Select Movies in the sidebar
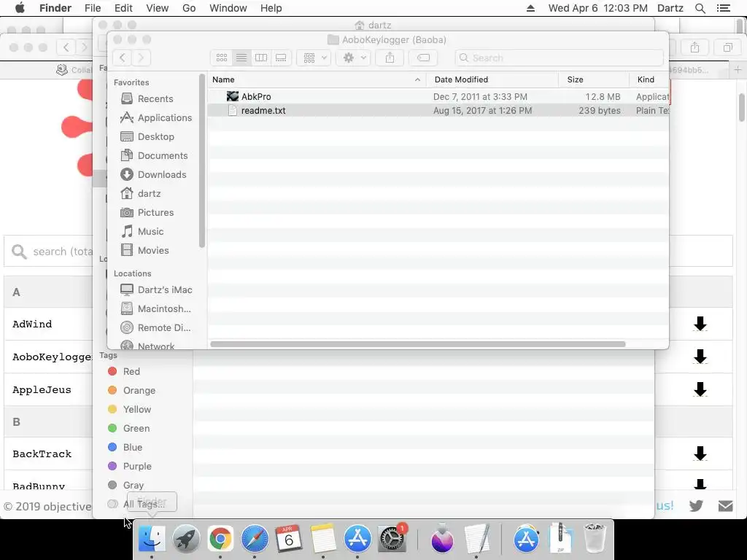The height and width of the screenshot is (560, 747). [x=144, y=251]
